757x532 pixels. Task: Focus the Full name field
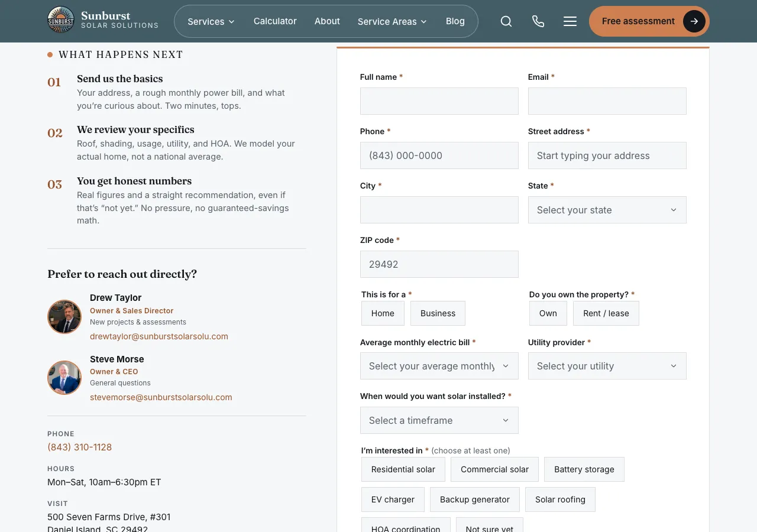[439, 101]
